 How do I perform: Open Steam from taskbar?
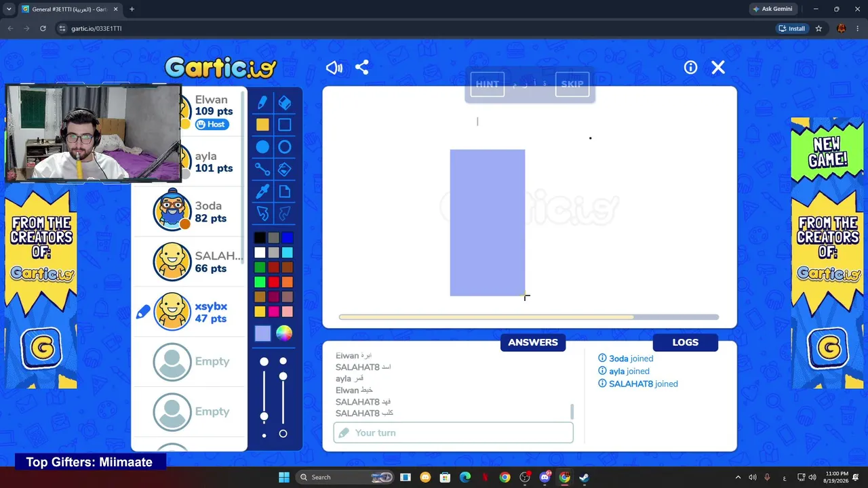click(584, 477)
